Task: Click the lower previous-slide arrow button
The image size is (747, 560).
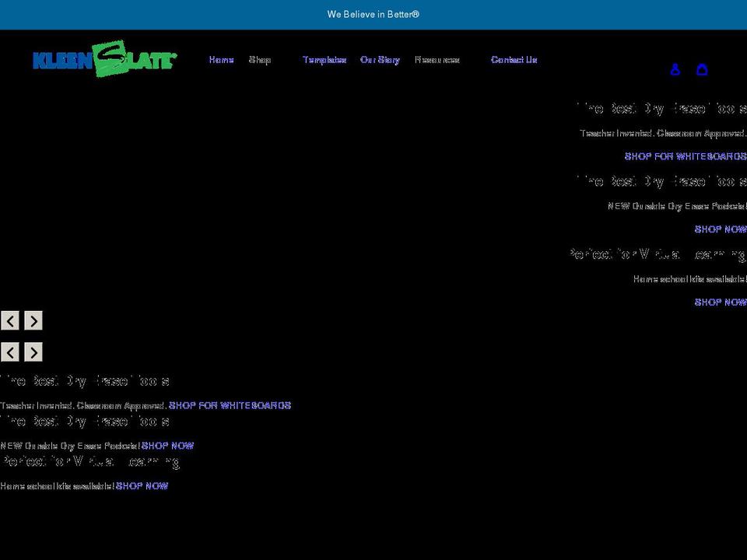Action: [x=10, y=352]
